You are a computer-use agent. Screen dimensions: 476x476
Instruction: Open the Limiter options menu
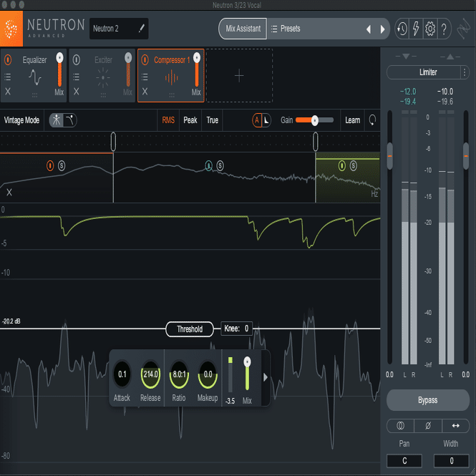click(465, 72)
